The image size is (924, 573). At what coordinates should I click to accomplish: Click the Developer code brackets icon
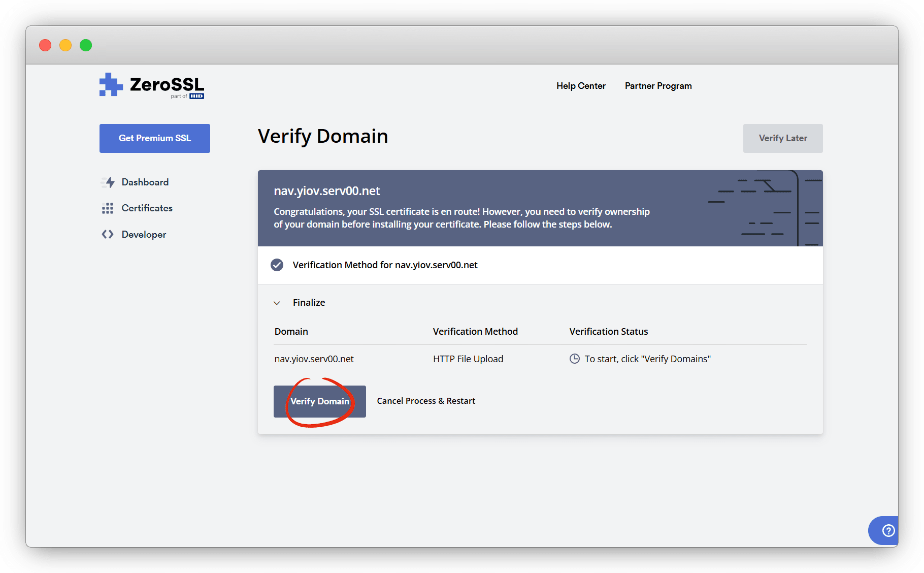tap(108, 234)
